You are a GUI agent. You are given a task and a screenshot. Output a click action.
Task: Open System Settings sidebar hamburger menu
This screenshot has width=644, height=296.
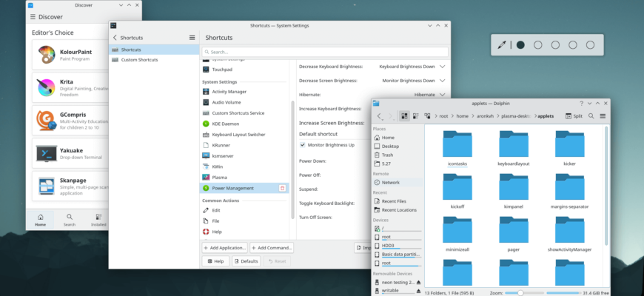(x=192, y=38)
